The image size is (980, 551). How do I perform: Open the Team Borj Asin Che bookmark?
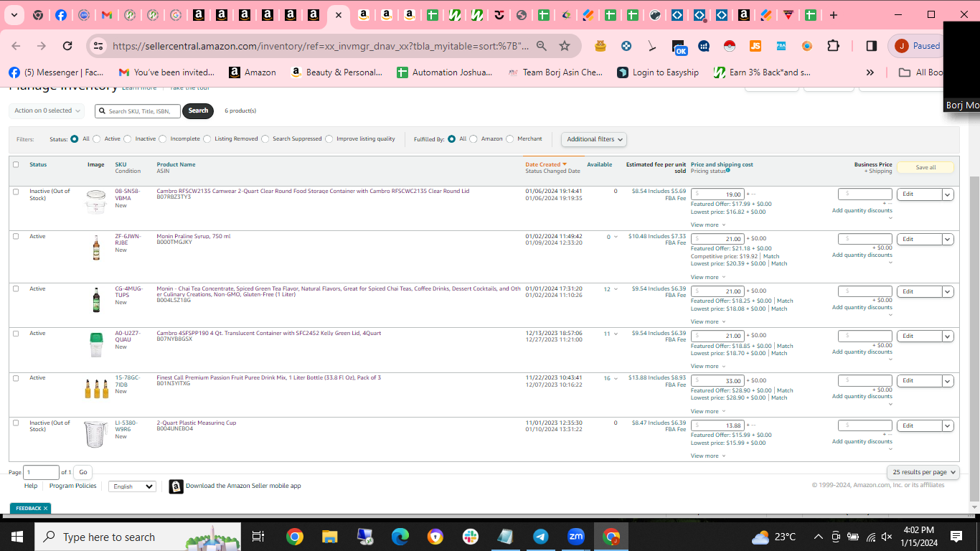(x=555, y=72)
